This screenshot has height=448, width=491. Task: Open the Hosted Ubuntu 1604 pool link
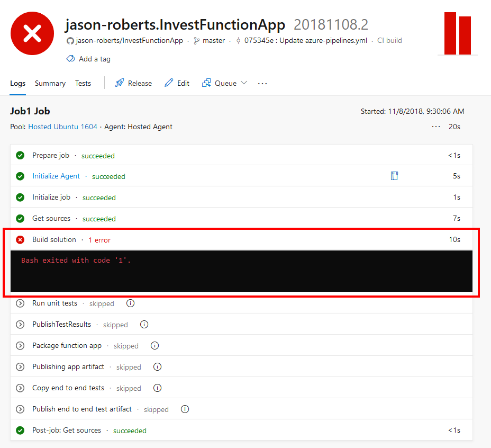(62, 127)
